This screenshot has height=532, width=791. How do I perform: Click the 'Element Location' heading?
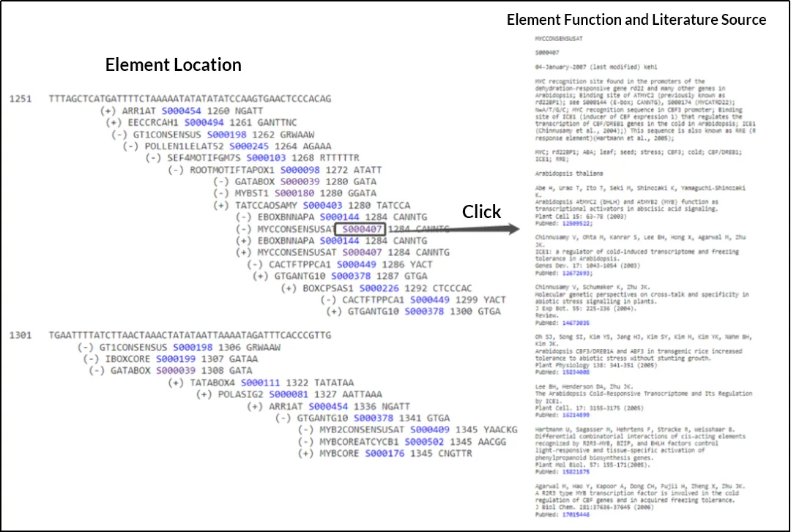click(173, 64)
